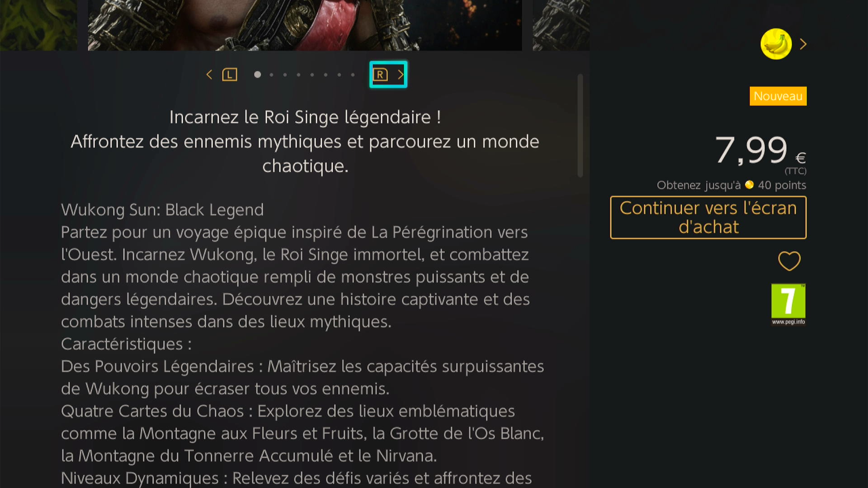Open the PEGI 7 age rating badge
Viewport: 868px width, 488px height.
tap(788, 304)
